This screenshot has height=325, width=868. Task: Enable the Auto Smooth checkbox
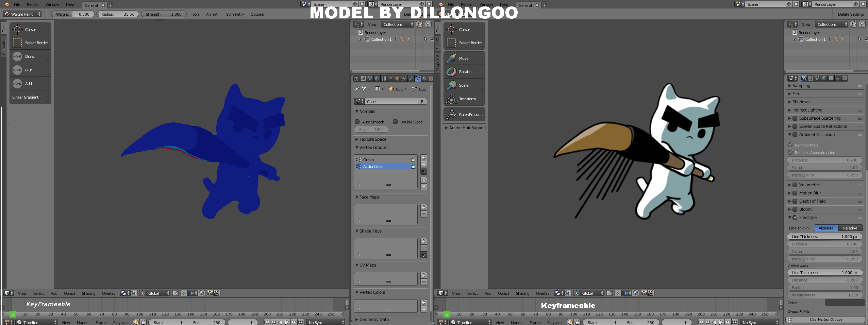(357, 122)
